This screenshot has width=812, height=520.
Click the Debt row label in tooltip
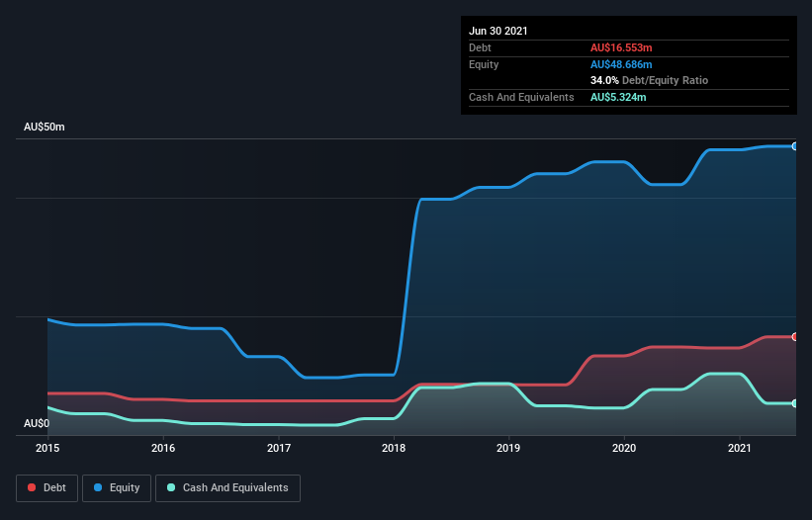click(x=480, y=47)
